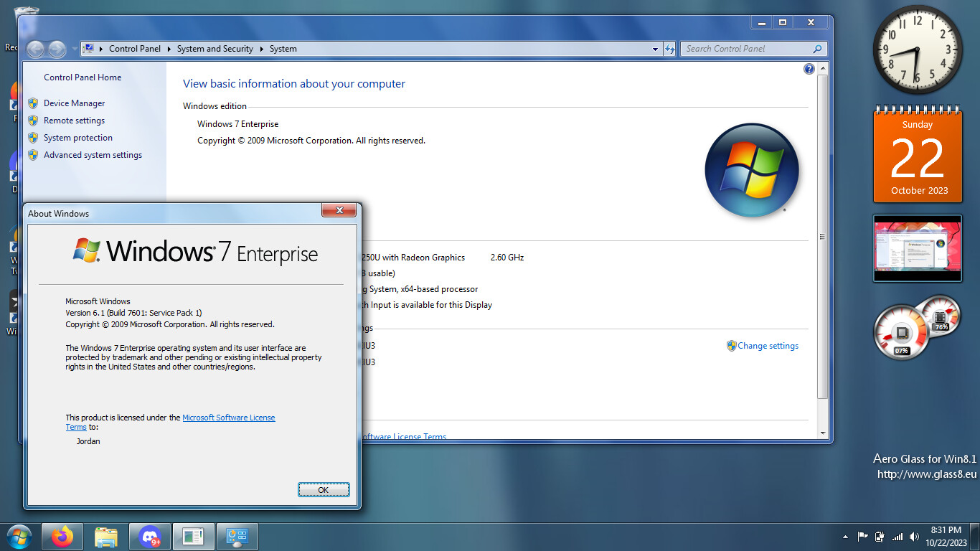The width and height of the screenshot is (980, 551).
Task: Open Windows Explorer from the taskbar
Action: click(x=106, y=537)
